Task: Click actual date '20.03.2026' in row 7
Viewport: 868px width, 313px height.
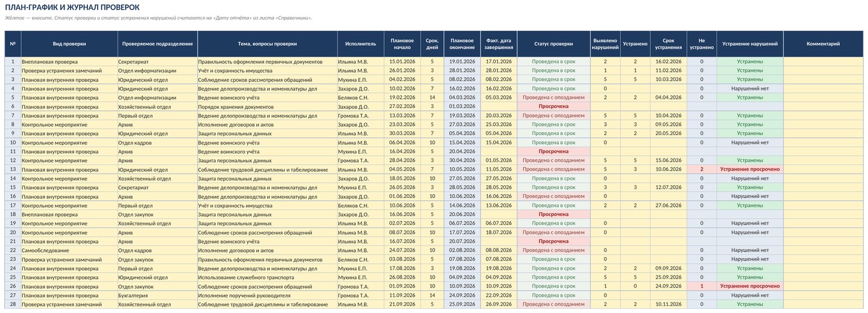Action: (x=498, y=116)
